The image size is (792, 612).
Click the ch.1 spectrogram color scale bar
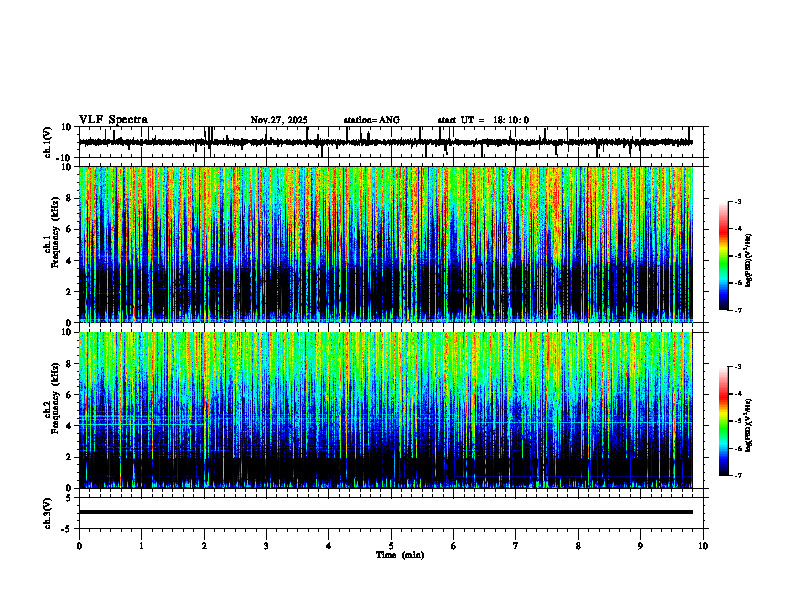[x=724, y=256]
